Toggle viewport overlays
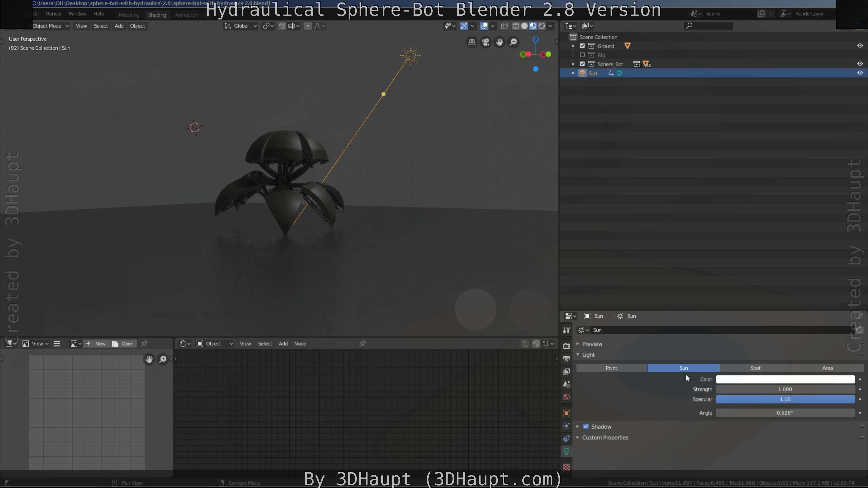This screenshot has width=868, height=488. click(484, 26)
